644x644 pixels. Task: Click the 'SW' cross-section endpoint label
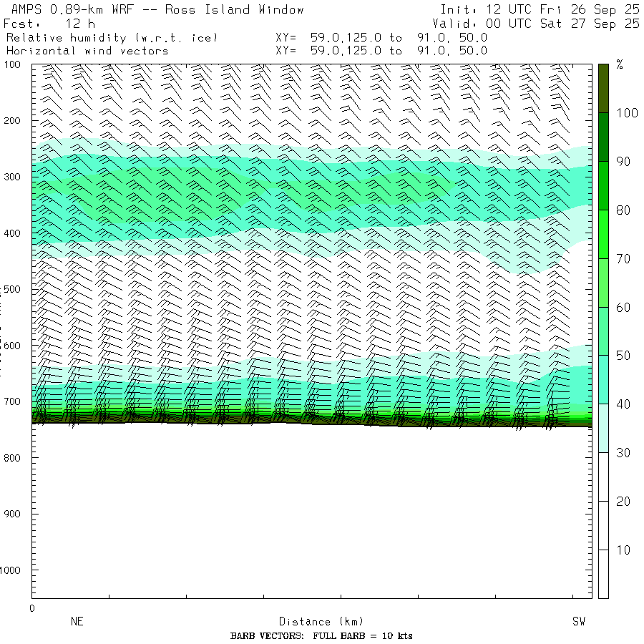pos(579,621)
